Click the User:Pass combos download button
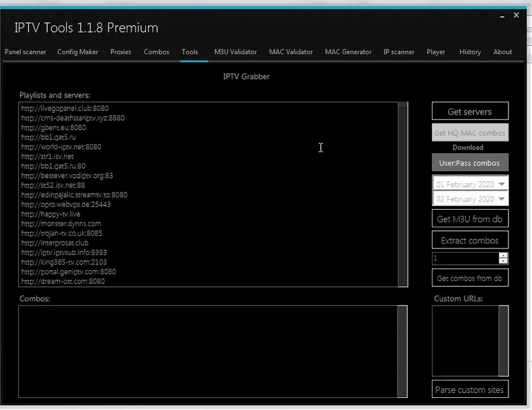 tap(470, 162)
